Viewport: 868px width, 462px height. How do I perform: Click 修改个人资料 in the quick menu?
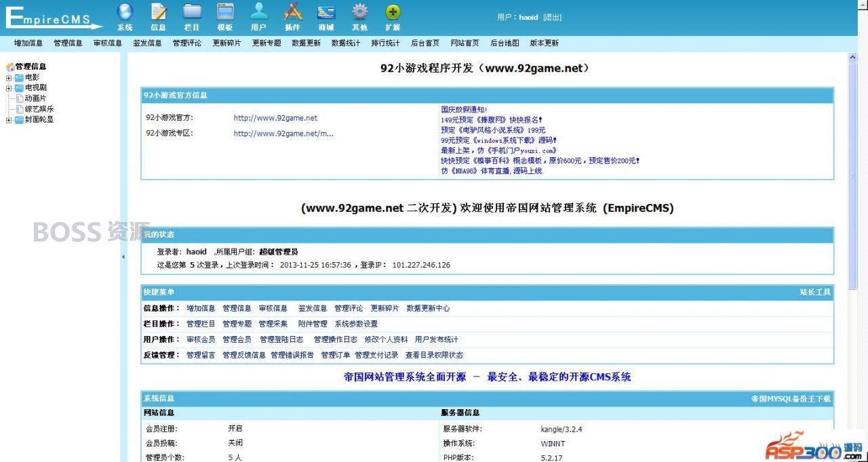(x=387, y=339)
